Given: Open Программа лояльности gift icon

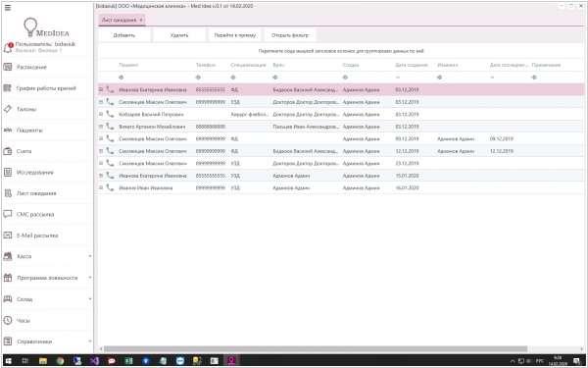Looking at the screenshot, I should pyautogui.click(x=8, y=278).
